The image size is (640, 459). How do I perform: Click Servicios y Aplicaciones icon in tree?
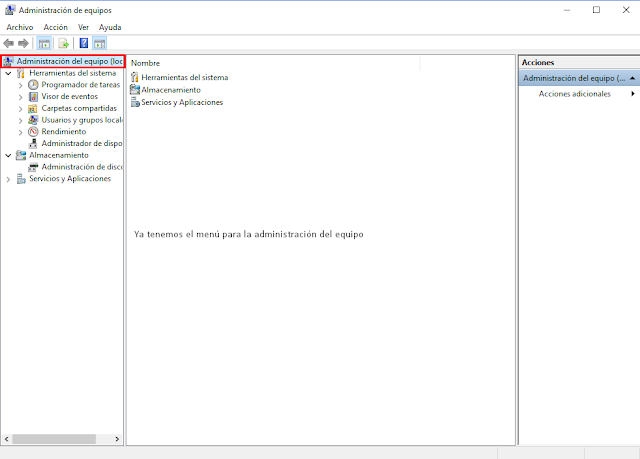[21, 179]
